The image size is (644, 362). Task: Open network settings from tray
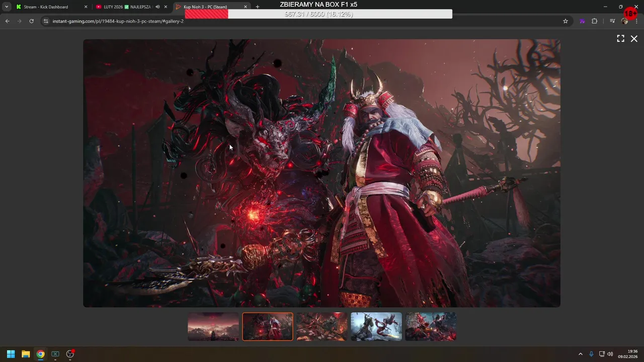602,354
